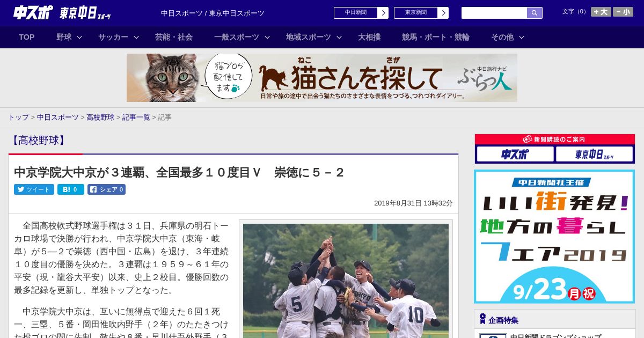The width and height of the screenshot is (644, 338).
Task: Focus the site search input field
Action: pos(494,13)
